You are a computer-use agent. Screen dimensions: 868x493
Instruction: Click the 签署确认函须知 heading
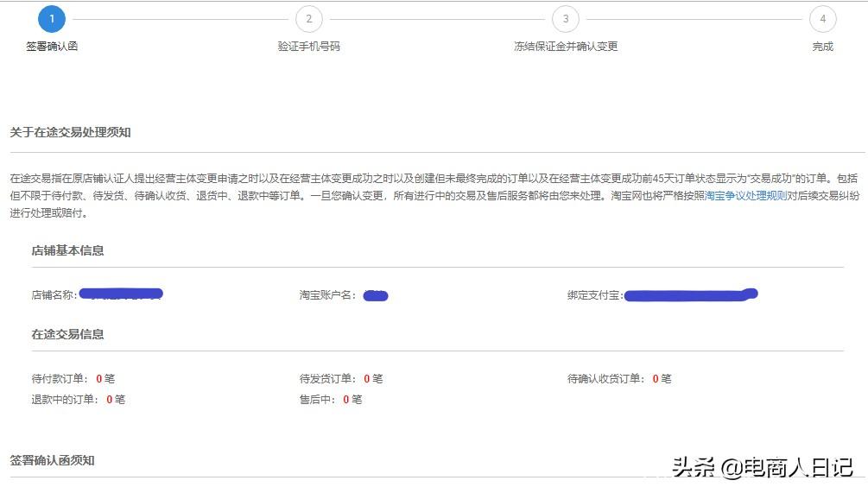tap(52, 460)
